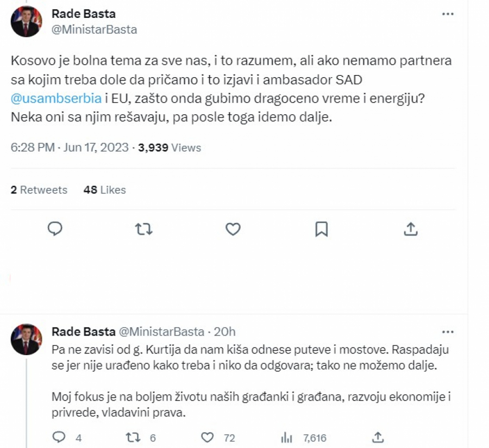
Task: Open Rade Basta's profile picture
Action: click(x=26, y=21)
